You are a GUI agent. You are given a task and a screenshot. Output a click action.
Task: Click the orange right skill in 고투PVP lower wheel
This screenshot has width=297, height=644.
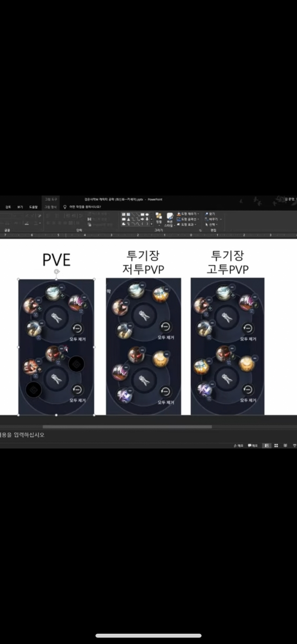tap(246, 363)
